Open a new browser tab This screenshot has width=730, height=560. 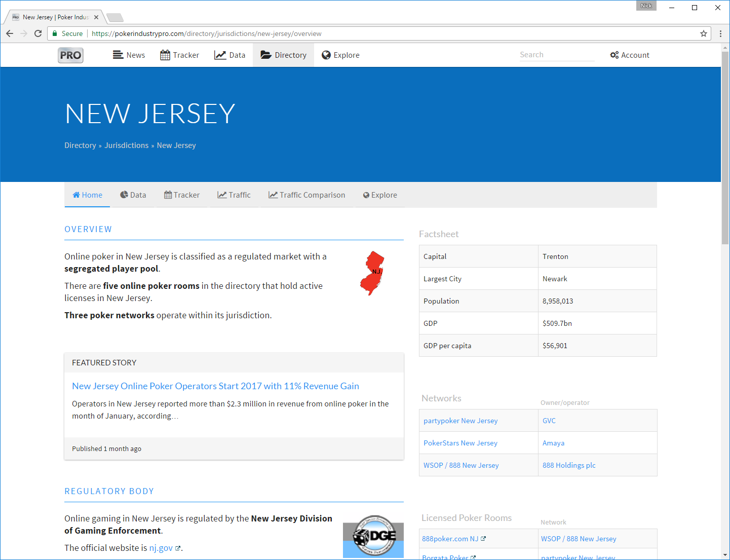115,18
